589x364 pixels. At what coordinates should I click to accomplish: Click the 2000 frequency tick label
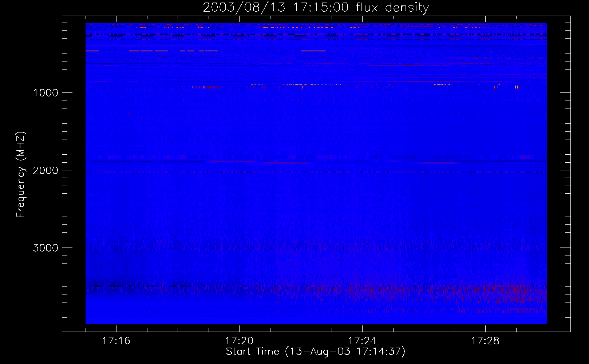[x=46, y=170]
